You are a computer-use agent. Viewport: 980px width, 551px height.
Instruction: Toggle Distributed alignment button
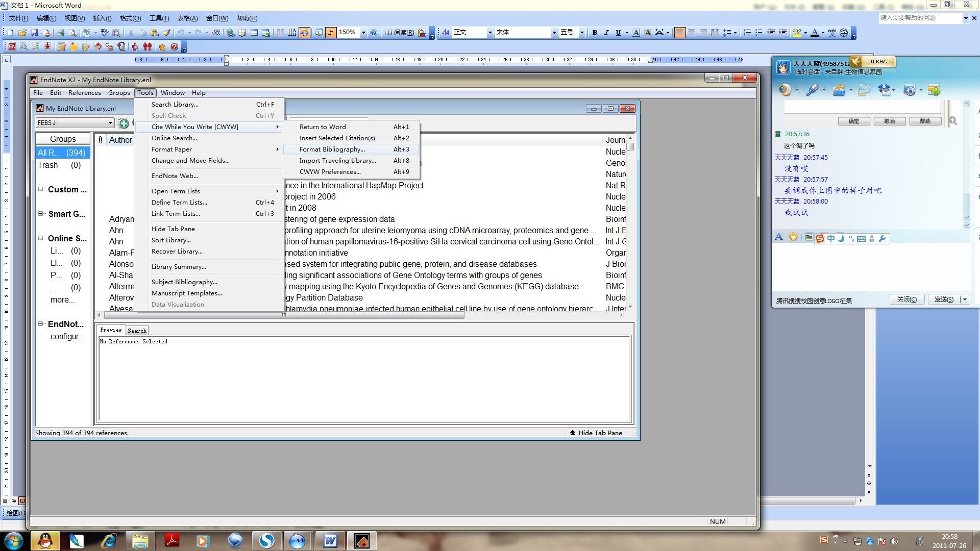[715, 33]
